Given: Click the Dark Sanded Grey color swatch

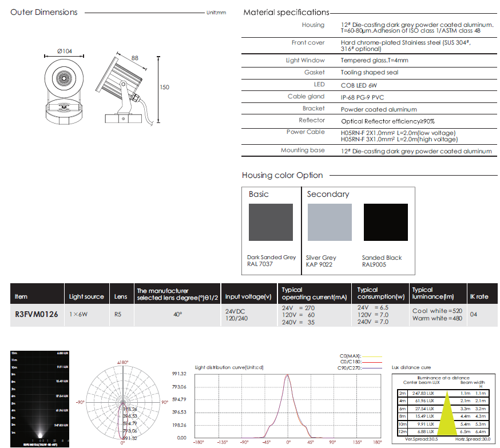Looking at the screenshot, I should [x=271, y=223].
